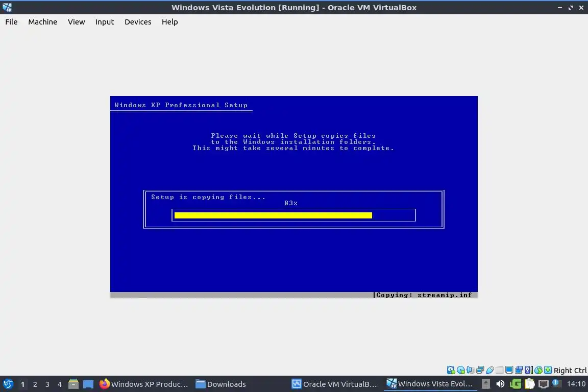Open the clipboard manager tray icon
This screenshot has width=588, height=392.
pyautogui.click(x=529, y=384)
